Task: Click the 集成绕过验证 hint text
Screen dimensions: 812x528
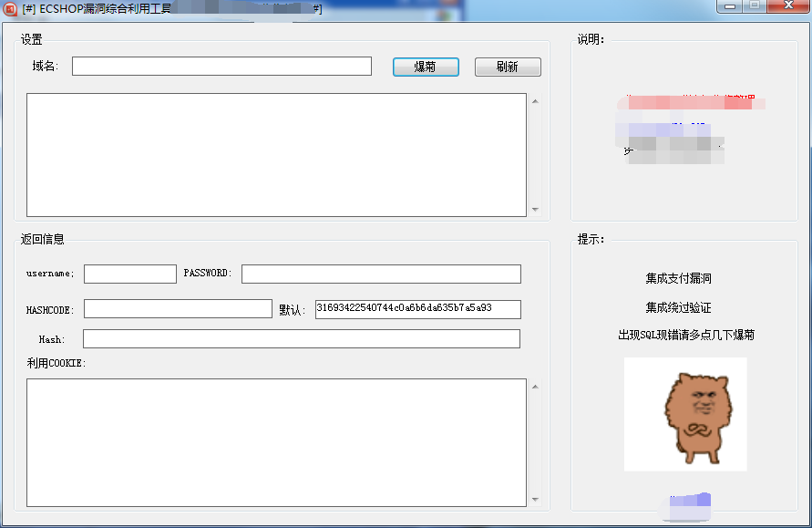Action: click(678, 308)
